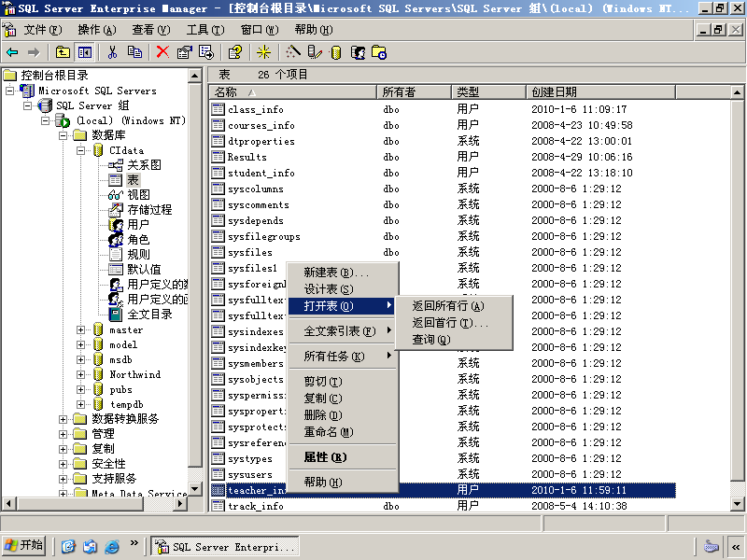Open the 全文索引表(F) submenu

pos(343,331)
